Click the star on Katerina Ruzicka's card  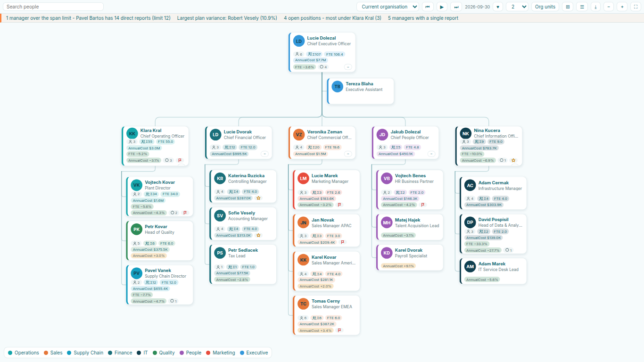pyautogui.click(x=258, y=198)
